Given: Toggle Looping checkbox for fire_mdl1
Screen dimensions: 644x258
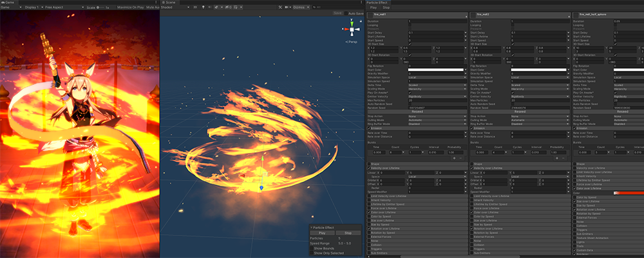Looking at the screenshot, I should 410,25.
